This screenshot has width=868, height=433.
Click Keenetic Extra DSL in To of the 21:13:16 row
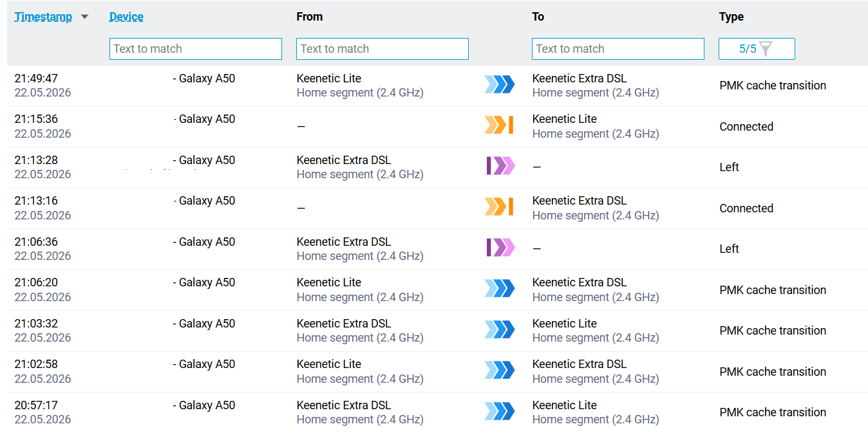point(580,201)
